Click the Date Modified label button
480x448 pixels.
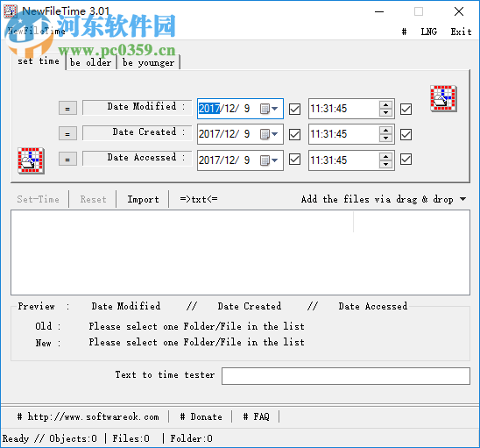point(138,107)
